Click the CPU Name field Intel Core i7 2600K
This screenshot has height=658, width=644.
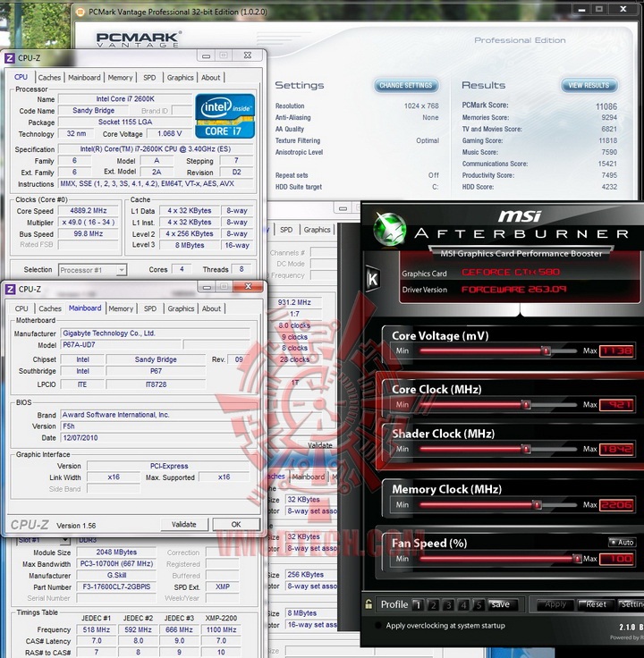click(x=125, y=99)
